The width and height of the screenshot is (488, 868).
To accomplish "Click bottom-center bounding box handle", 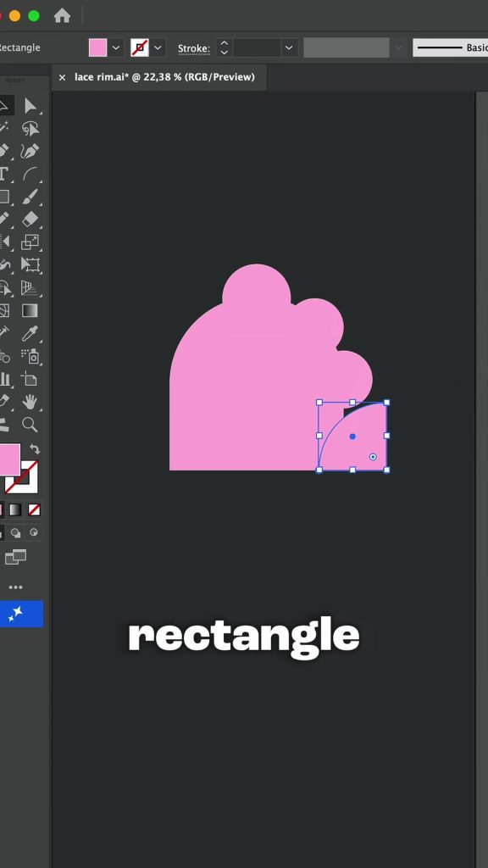I will coord(352,470).
